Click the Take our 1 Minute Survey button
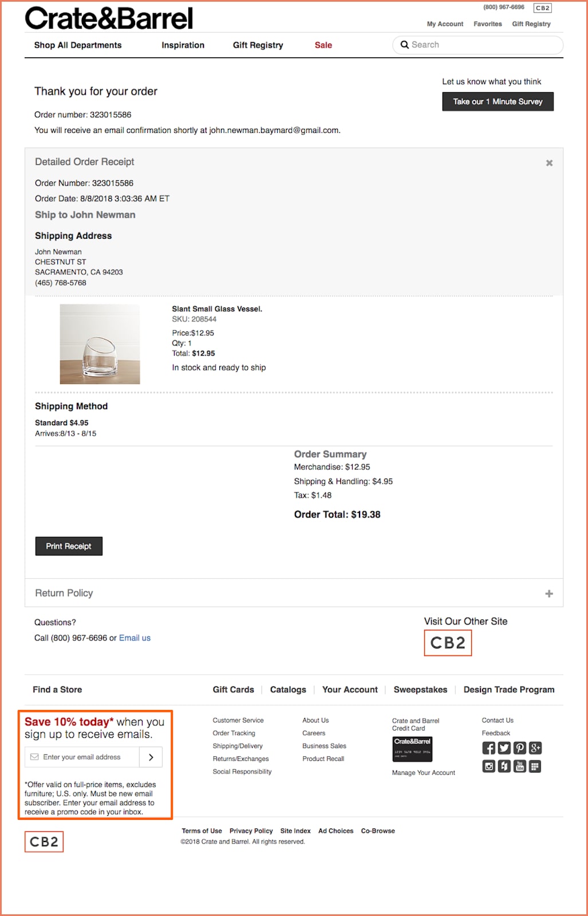Image resolution: width=588 pixels, height=916 pixels. click(x=498, y=101)
